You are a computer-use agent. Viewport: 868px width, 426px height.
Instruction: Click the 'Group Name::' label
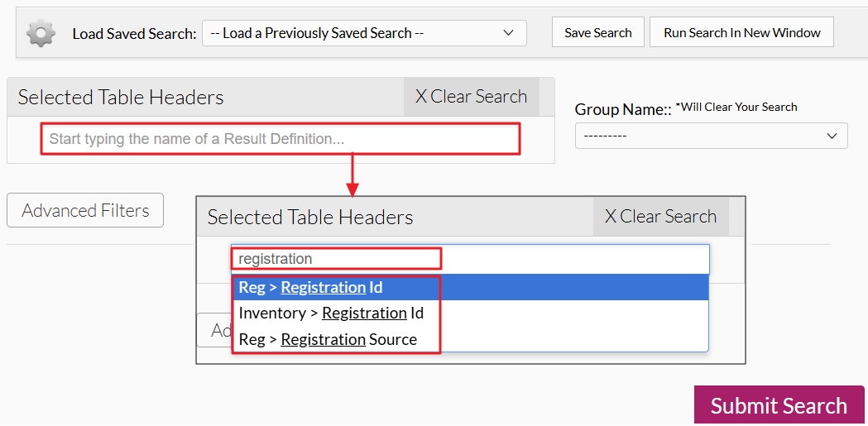622,109
